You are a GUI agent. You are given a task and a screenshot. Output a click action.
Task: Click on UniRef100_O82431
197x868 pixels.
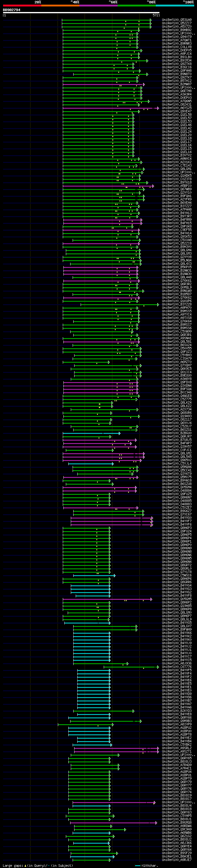click(177, 104)
